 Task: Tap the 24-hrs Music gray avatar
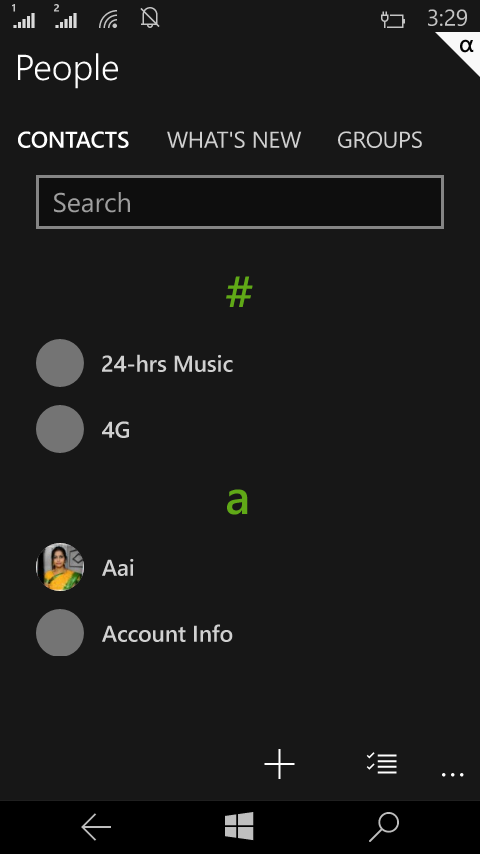click(x=60, y=363)
